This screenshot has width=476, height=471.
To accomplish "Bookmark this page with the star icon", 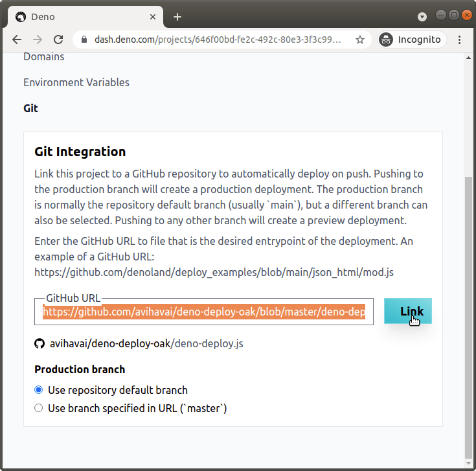I will [359, 40].
